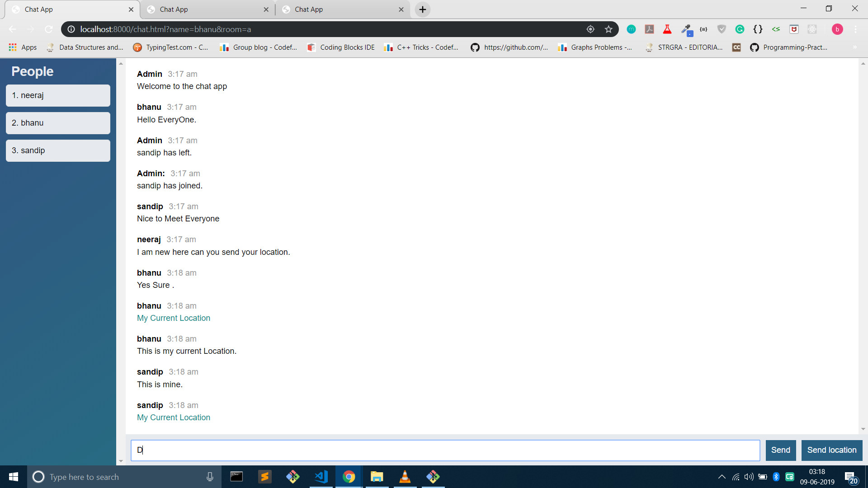
Task: Expand the bookmarks overflow chevron
Action: [x=854, y=47]
